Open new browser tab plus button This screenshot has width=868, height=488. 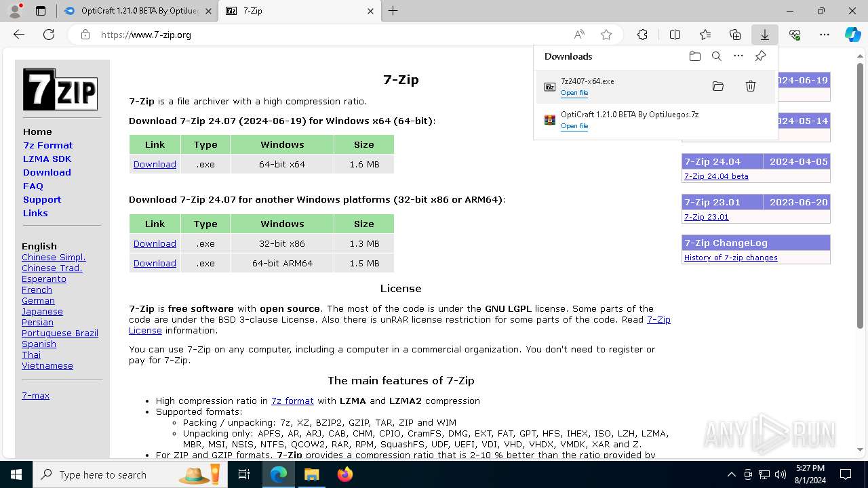[x=393, y=11]
